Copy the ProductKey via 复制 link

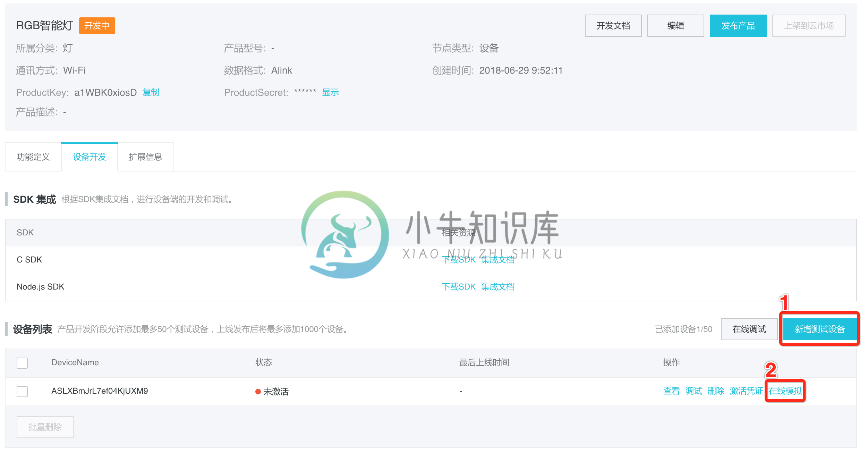[151, 92]
